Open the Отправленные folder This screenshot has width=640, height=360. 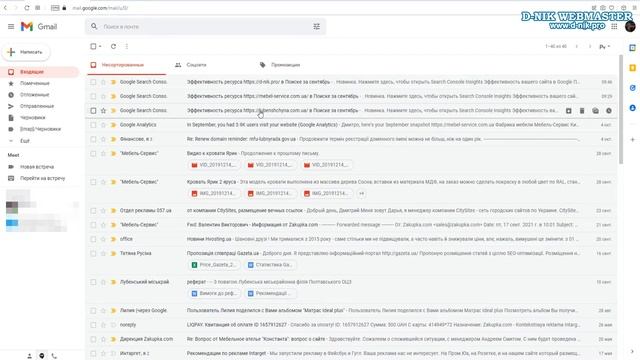pos(37,106)
